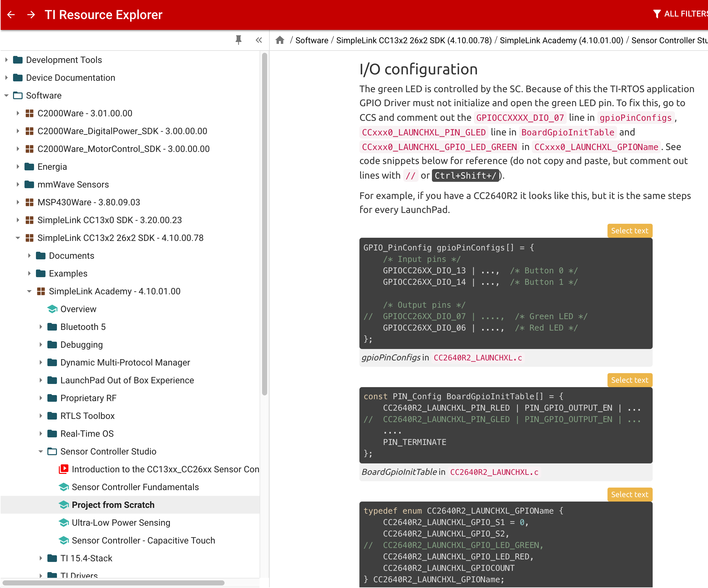Open the Introduction to Sensor Controller video item
This screenshot has height=588, width=708.
165,469
